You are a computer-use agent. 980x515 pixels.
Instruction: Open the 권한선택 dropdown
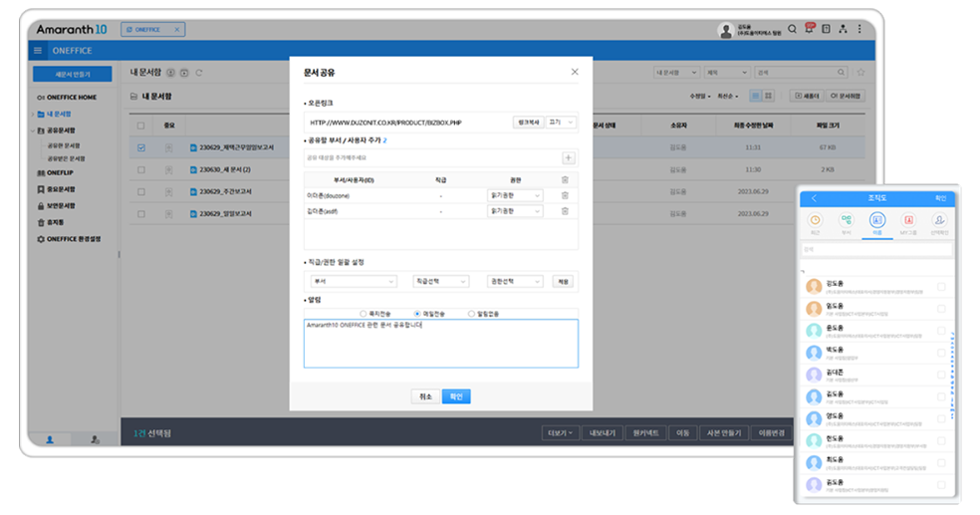pos(515,282)
